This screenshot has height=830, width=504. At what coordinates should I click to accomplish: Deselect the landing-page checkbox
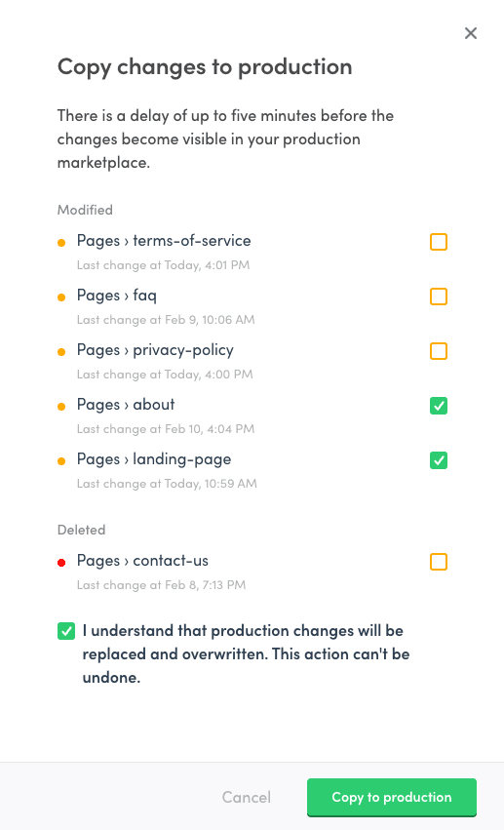[439, 460]
